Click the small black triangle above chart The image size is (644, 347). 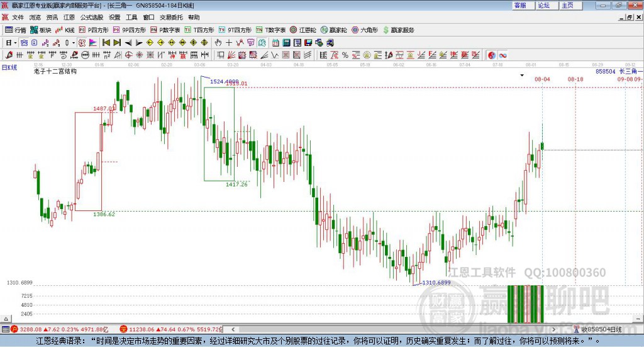click(x=522, y=75)
